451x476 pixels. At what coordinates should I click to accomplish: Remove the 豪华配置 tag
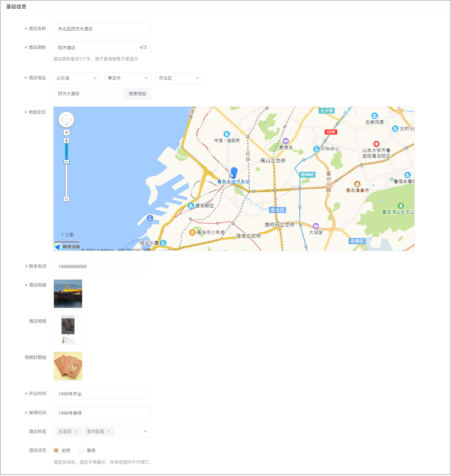(x=109, y=432)
